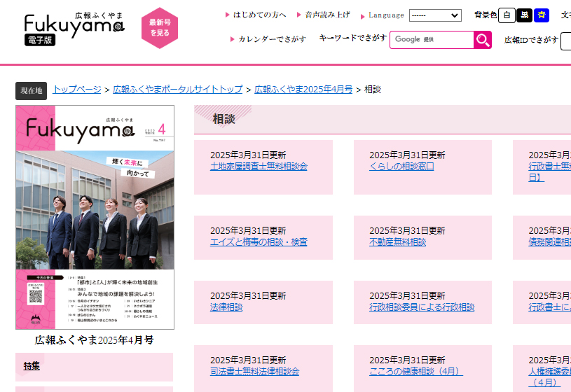571x392 pixels.
Task: Open 法律相談 link
Action: pos(226,307)
